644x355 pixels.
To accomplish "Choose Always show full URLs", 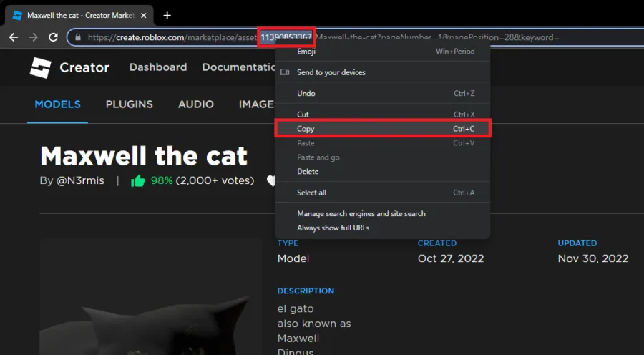I will click(382, 228).
